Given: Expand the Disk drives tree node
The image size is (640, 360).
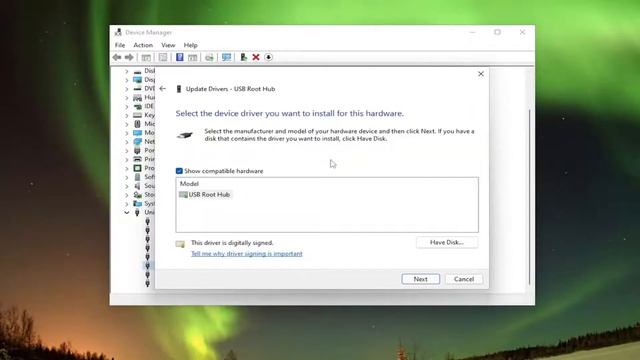Looking at the screenshot, I should 127,71.
